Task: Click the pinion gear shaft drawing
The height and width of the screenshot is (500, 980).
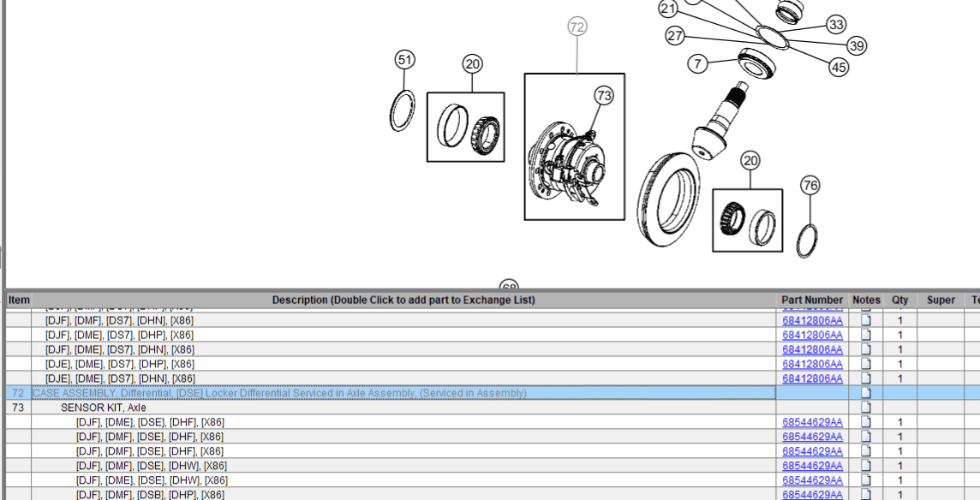Action: point(718,122)
